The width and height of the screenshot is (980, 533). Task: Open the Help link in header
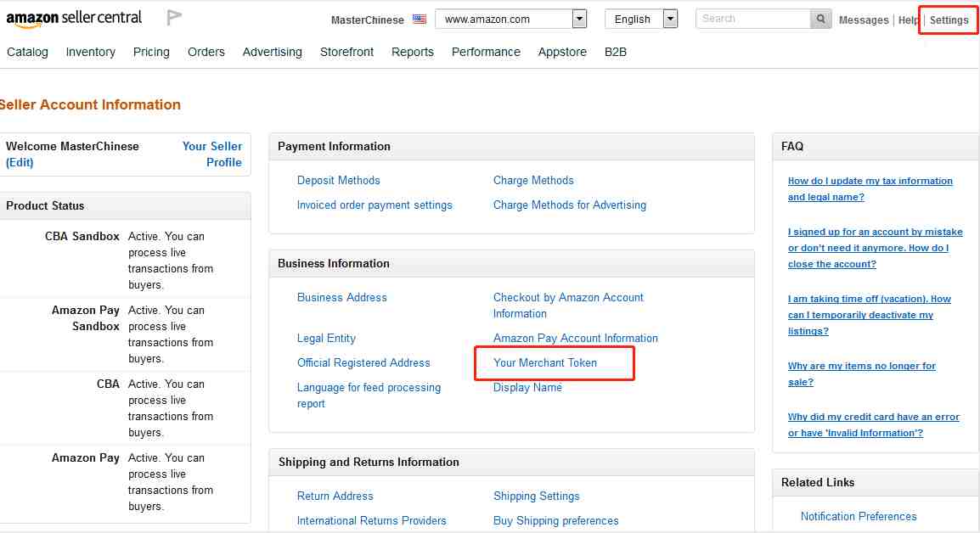point(908,20)
